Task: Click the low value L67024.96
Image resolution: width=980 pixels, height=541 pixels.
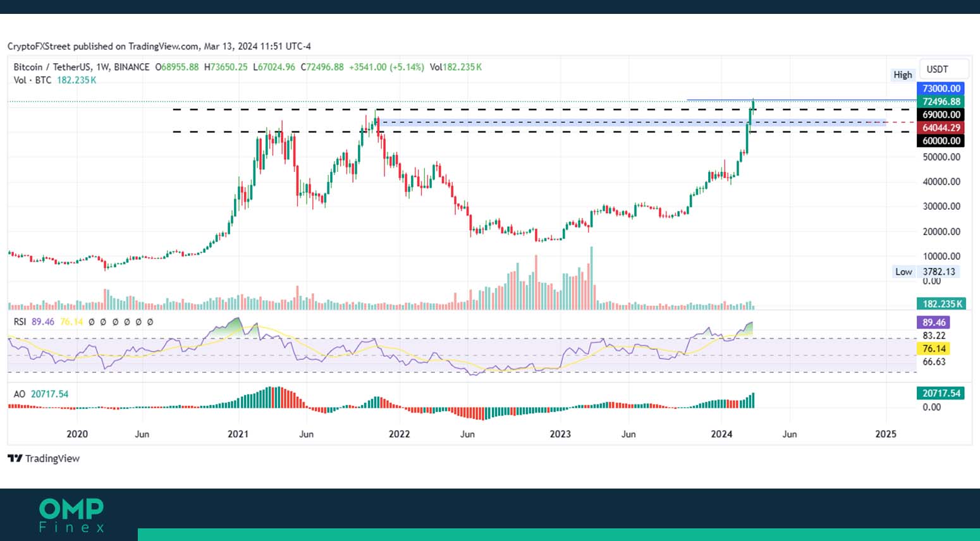Action: (x=274, y=67)
